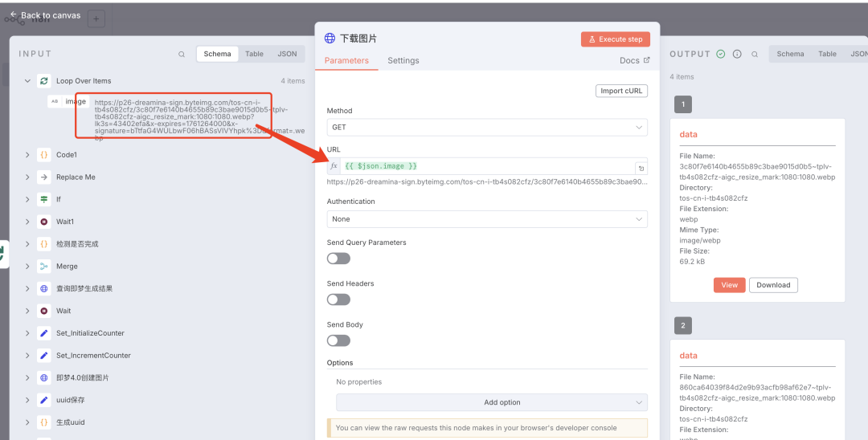The image size is (868, 440).
Task: Click the Set_InitializeCounter pencil icon
Action: 44,333
